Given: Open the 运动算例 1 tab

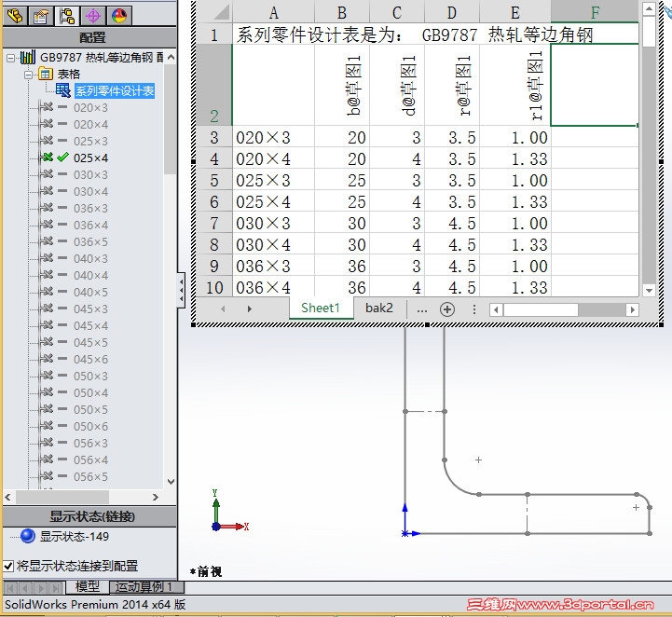Looking at the screenshot, I should (x=145, y=586).
